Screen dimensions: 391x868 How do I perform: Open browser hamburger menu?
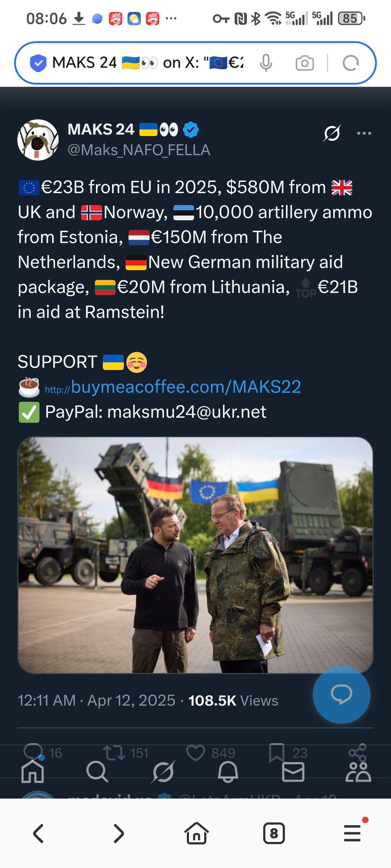tap(352, 833)
